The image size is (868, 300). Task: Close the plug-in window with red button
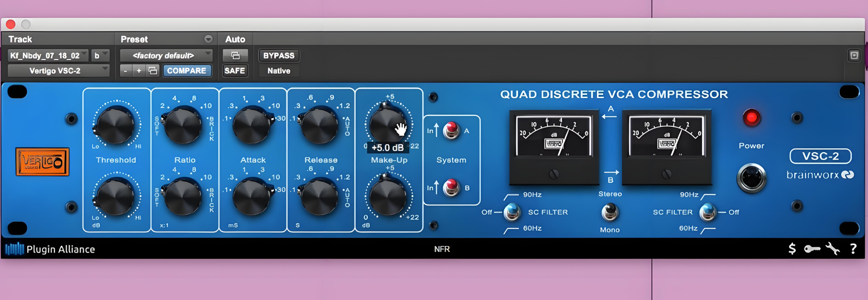pos(11,24)
